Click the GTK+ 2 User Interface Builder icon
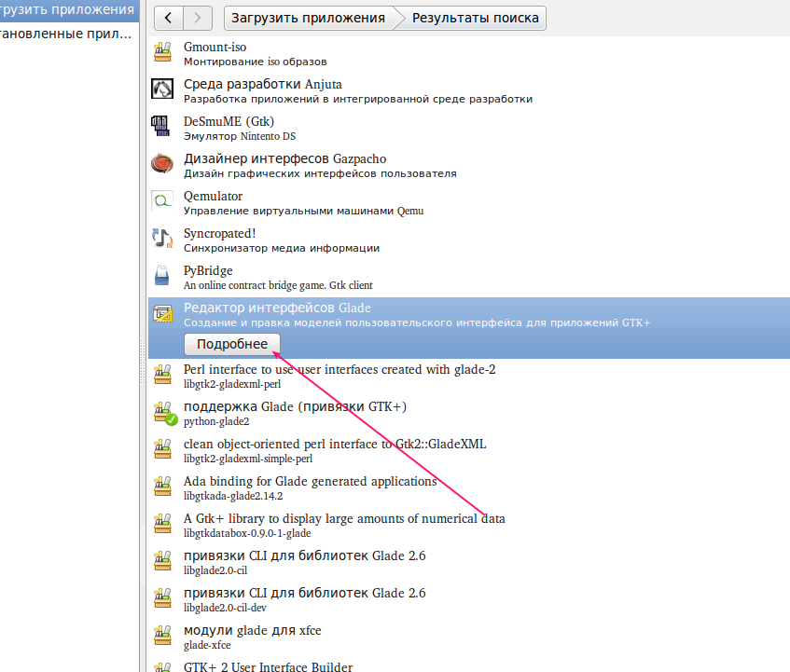This screenshot has width=790, height=672. point(162,667)
